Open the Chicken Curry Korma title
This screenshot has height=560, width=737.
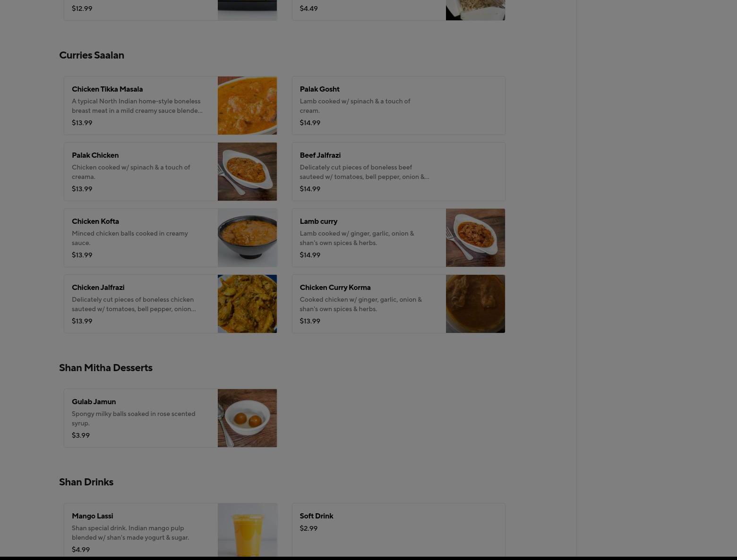[335, 287]
